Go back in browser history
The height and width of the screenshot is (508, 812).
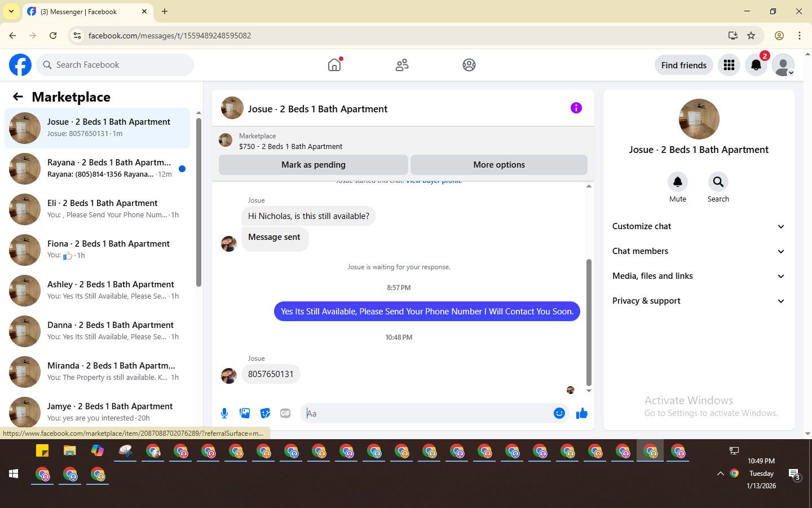click(12, 36)
